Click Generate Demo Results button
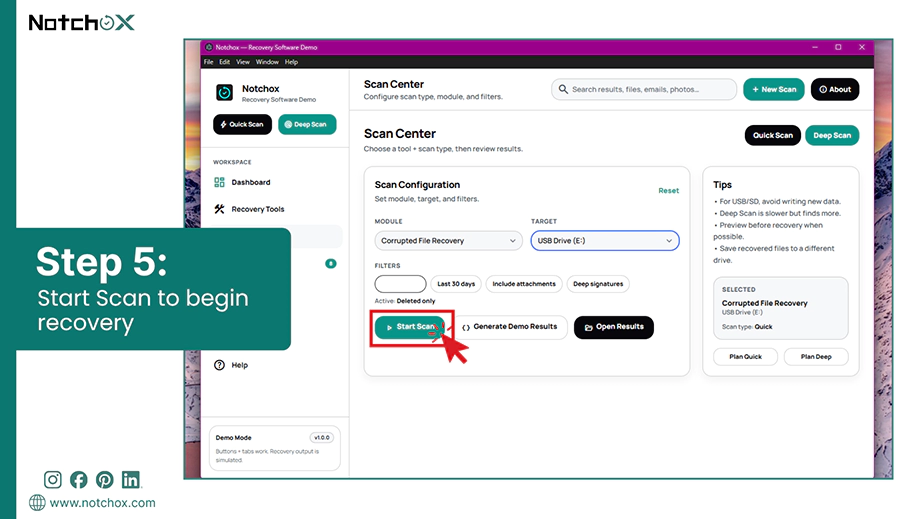The height and width of the screenshot is (519, 922). coord(510,327)
